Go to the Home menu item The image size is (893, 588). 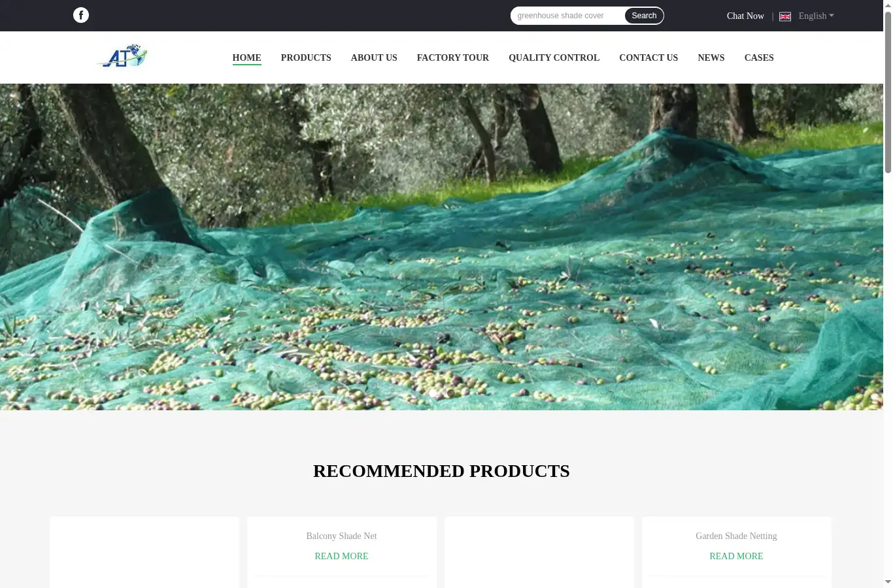[246, 57]
